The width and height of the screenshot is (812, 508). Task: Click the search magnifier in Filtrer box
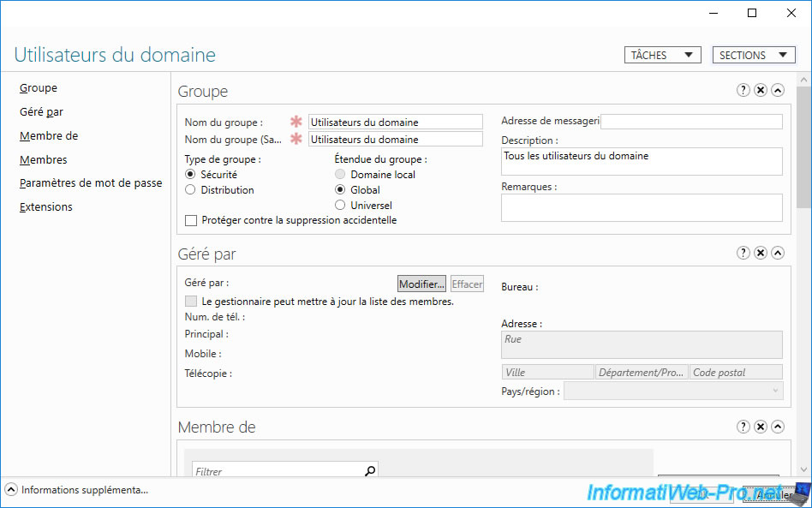[x=370, y=471]
